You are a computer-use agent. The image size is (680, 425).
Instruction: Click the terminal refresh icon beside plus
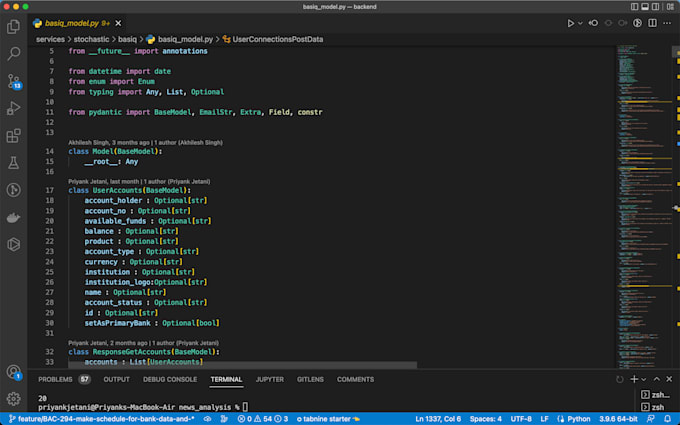click(x=620, y=379)
